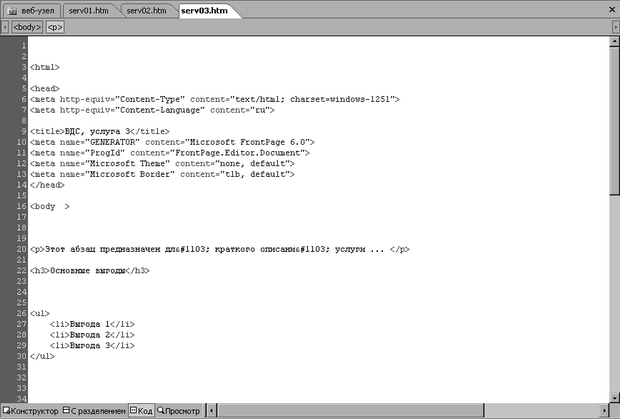Switch to Конструктор design view
The image size is (620, 419).
[x=32, y=411]
